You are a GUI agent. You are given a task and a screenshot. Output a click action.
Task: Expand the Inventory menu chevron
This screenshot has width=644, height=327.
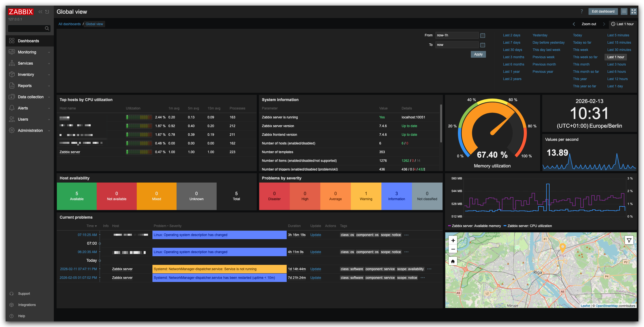click(x=49, y=75)
